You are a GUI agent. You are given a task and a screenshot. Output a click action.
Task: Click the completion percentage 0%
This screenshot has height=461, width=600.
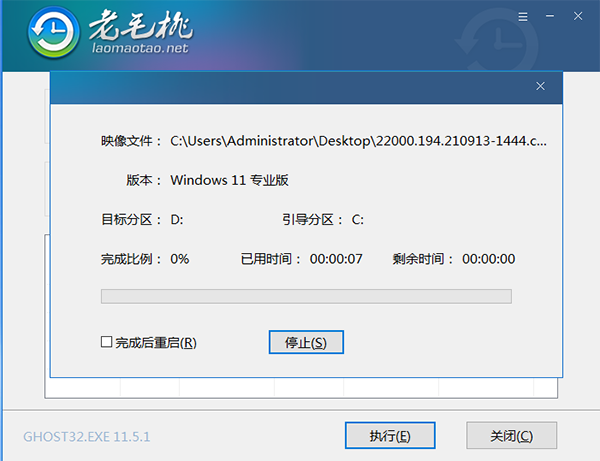(x=179, y=259)
